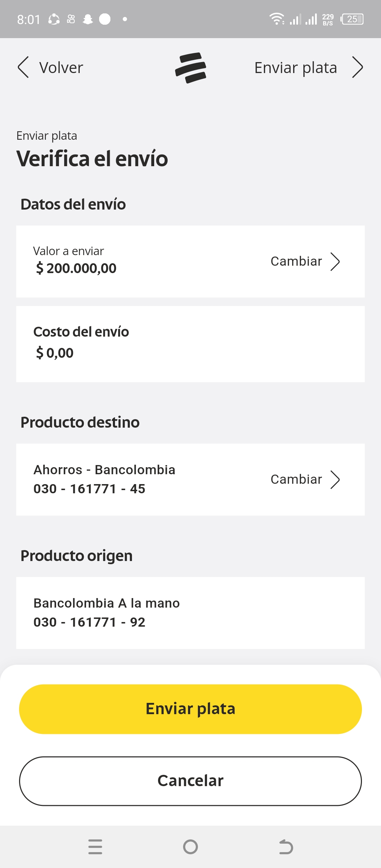381x868 pixels.
Task: Tap the Wi-Fi status icon
Action: (x=277, y=19)
